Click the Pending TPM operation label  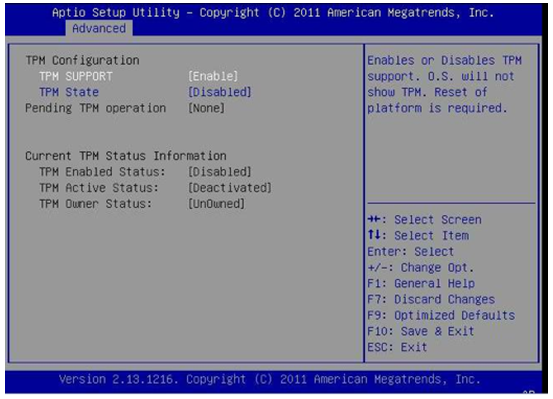[x=96, y=108]
